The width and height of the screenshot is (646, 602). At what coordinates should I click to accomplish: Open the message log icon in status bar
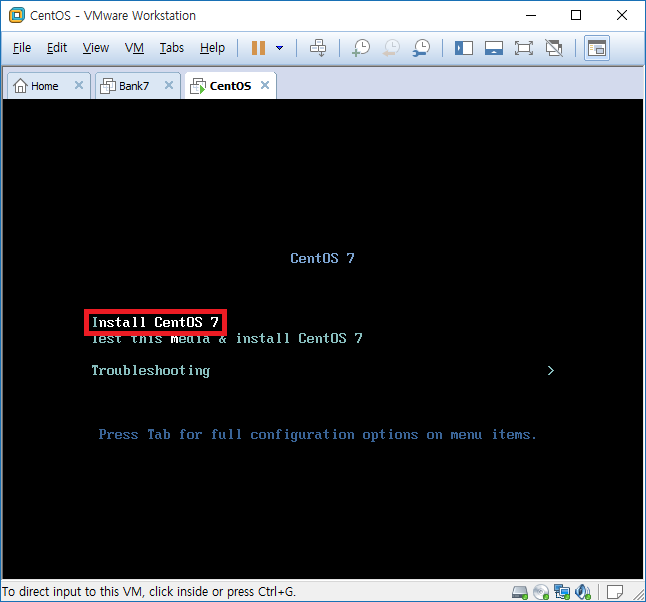615,592
